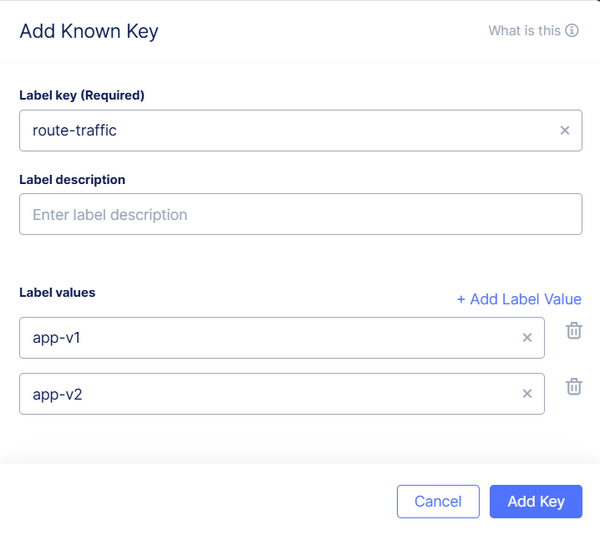Click the Label values section heading
This screenshot has height=536, width=600.
[x=57, y=292]
